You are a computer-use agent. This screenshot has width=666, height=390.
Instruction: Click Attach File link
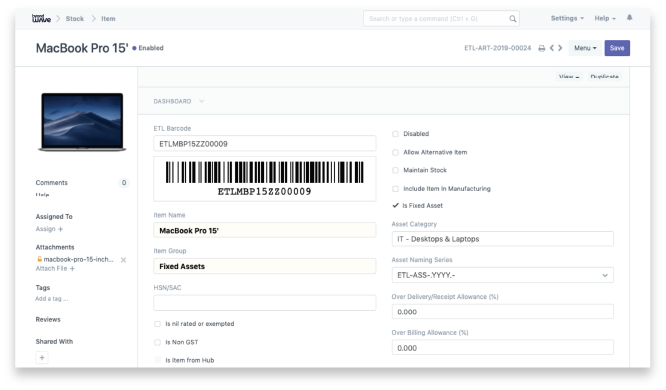[51, 268]
